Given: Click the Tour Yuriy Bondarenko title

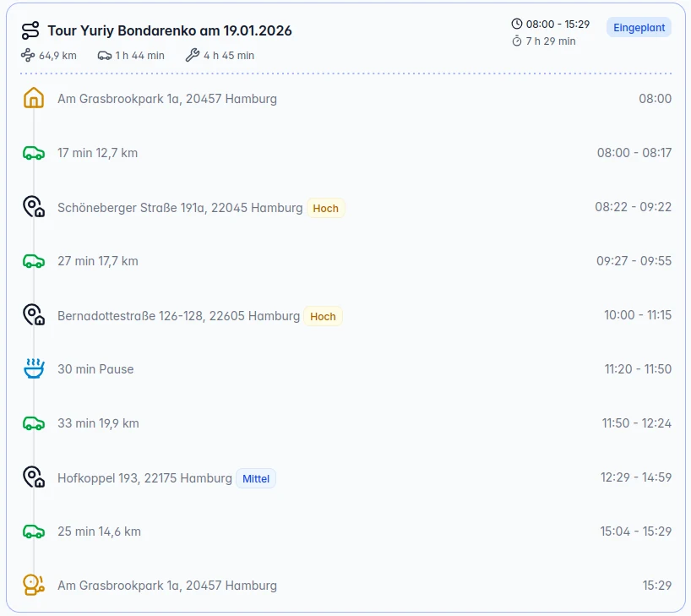Looking at the screenshot, I should pos(170,30).
